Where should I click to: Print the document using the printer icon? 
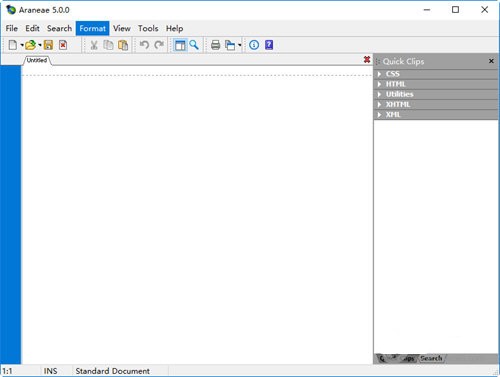(215, 45)
